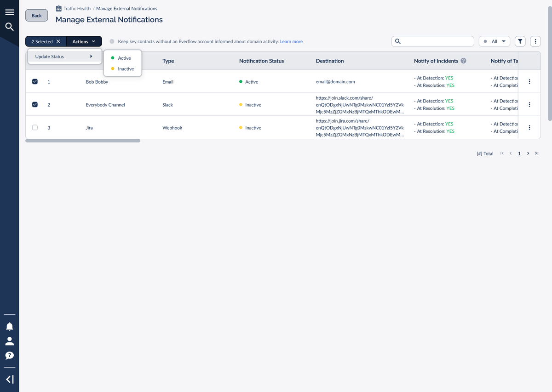
Task: Open the user profile icon
Action: 9,341
